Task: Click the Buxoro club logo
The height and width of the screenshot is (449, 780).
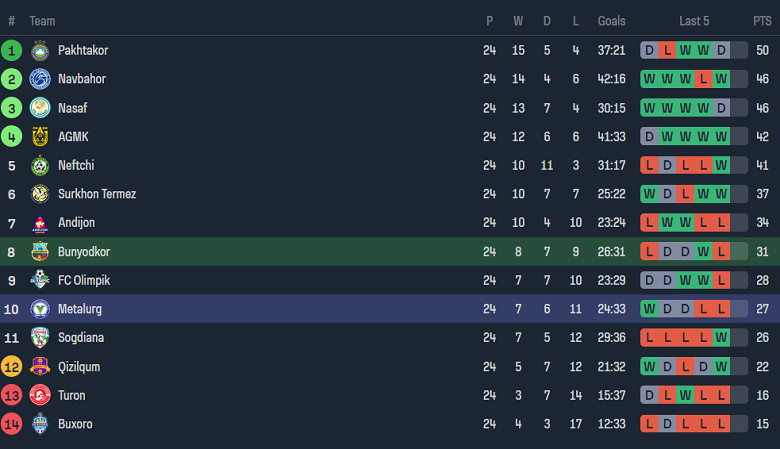Action: [x=40, y=424]
